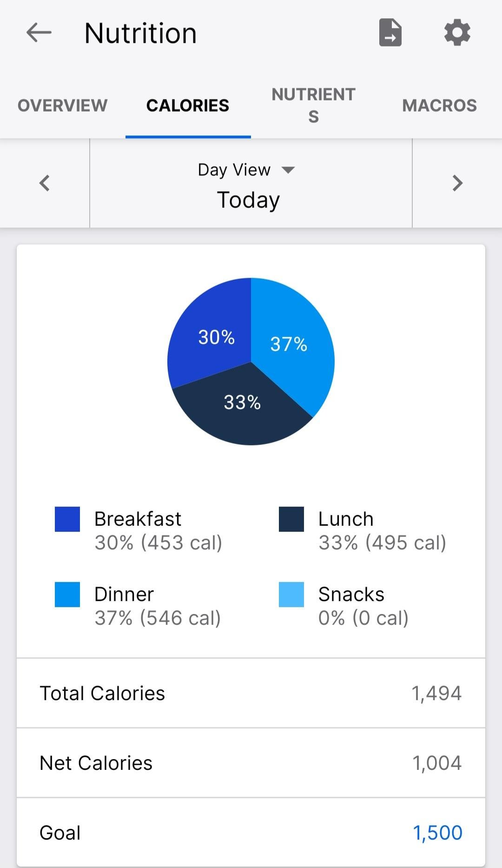Go to previous day arrow
This screenshot has height=868, width=502.
45,183
